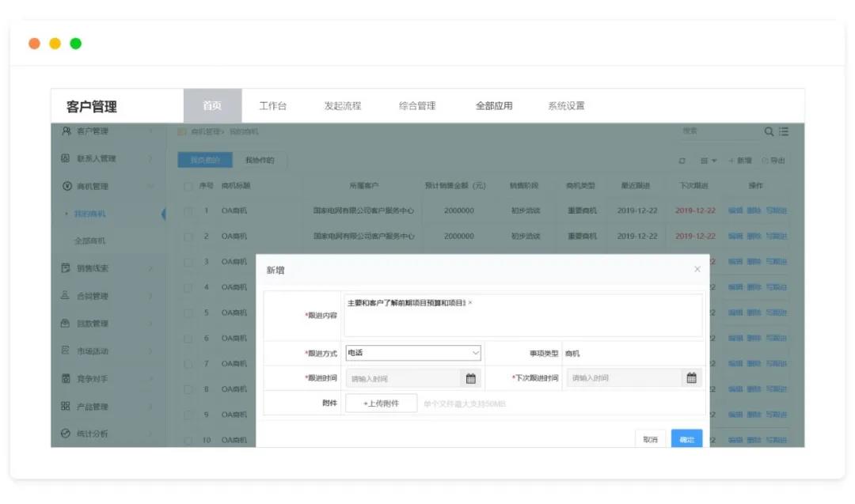Click the 销售线索 sidebar icon
This screenshot has height=504, width=855.
click(66, 267)
